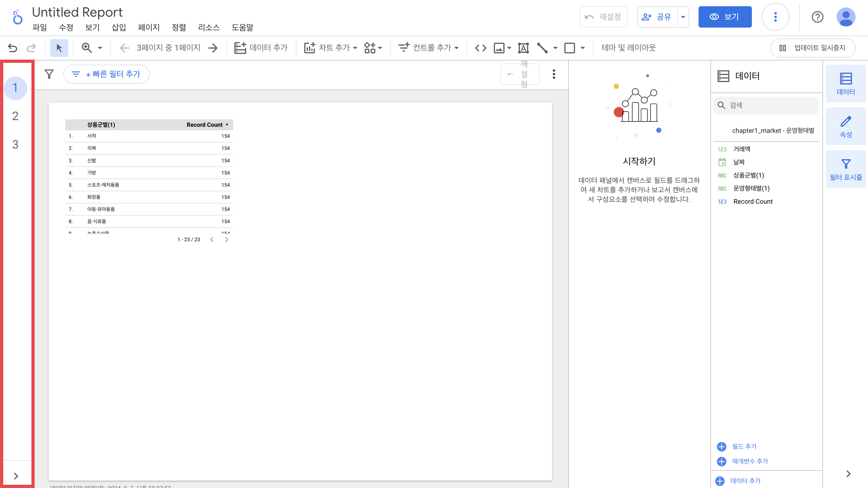Click the undo arrow in toolbar
The image size is (868, 488).
pos(12,48)
